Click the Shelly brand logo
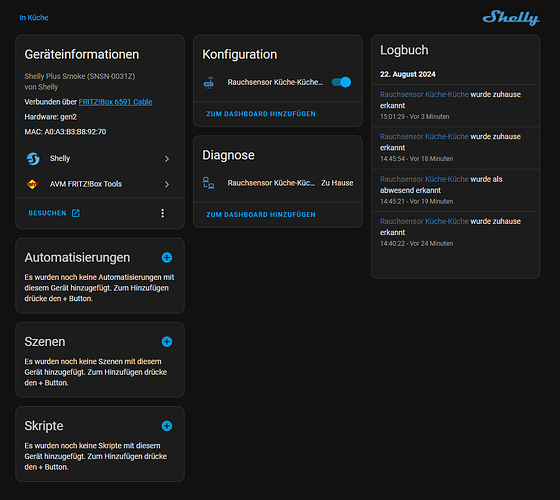The width and height of the screenshot is (560, 500). [511, 18]
